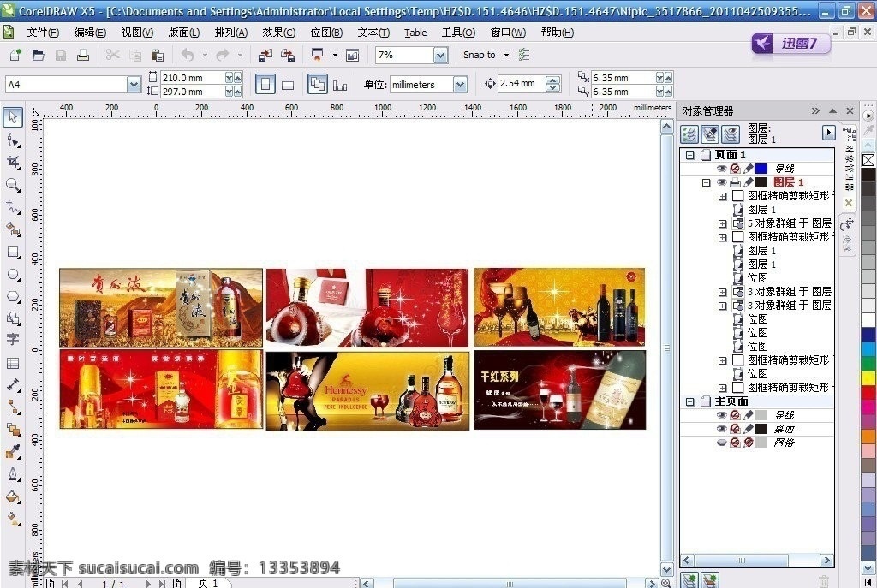
Task: Click the Export icon
Action: 288,55
